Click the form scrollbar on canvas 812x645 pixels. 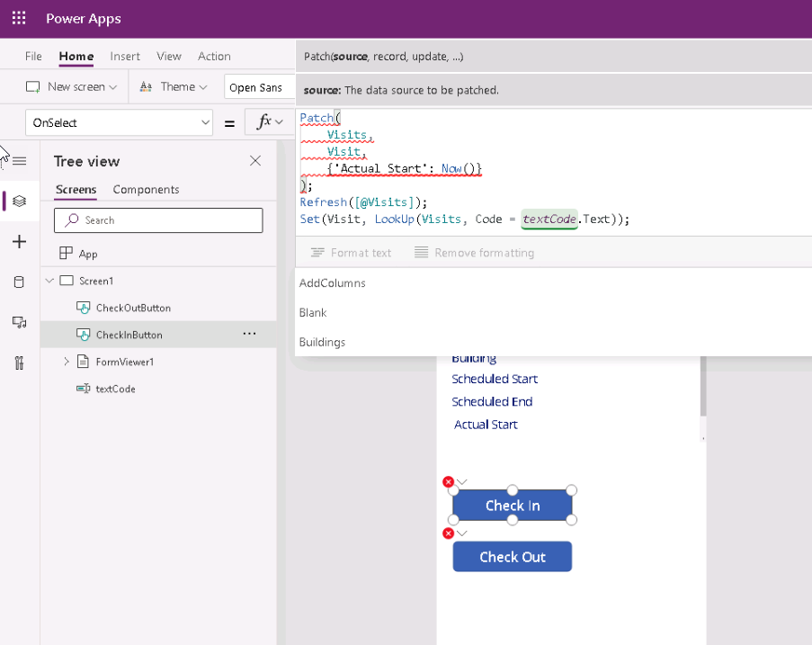click(703, 386)
